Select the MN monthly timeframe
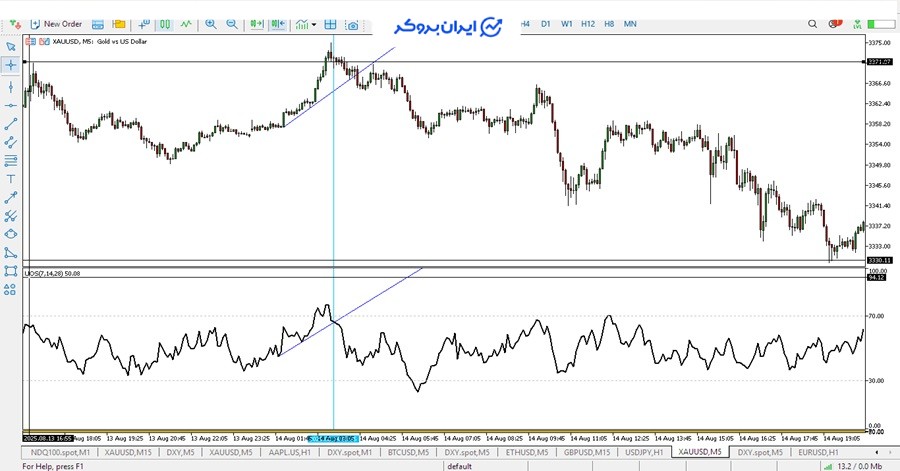Image resolution: width=900 pixels, height=471 pixels. [x=630, y=23]
